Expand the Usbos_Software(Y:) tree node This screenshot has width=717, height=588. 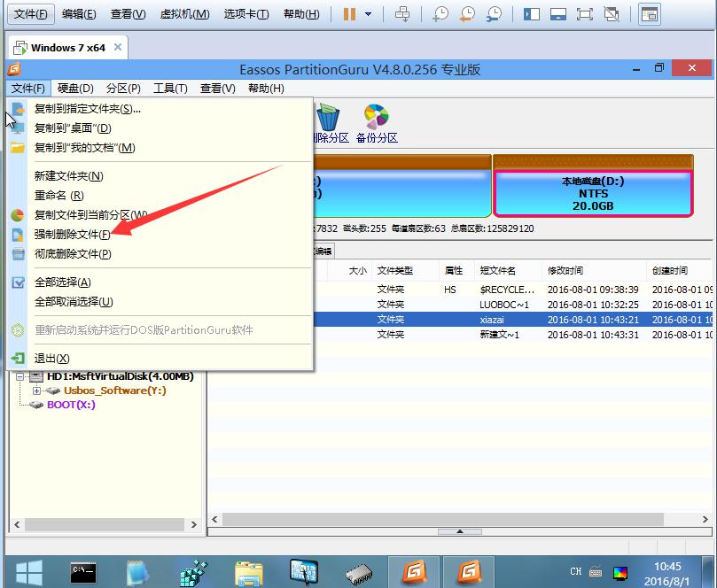(36, 391)
